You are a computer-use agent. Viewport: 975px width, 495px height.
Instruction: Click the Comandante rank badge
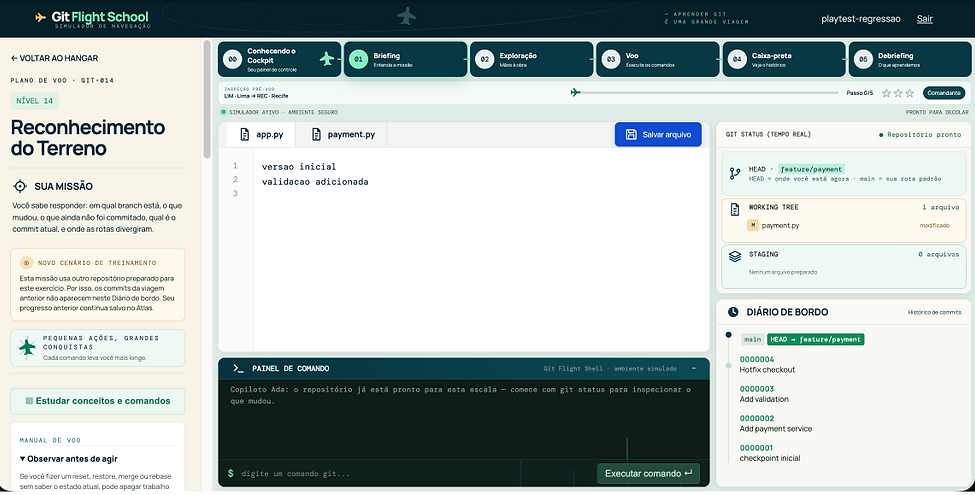tap(944, 93)
